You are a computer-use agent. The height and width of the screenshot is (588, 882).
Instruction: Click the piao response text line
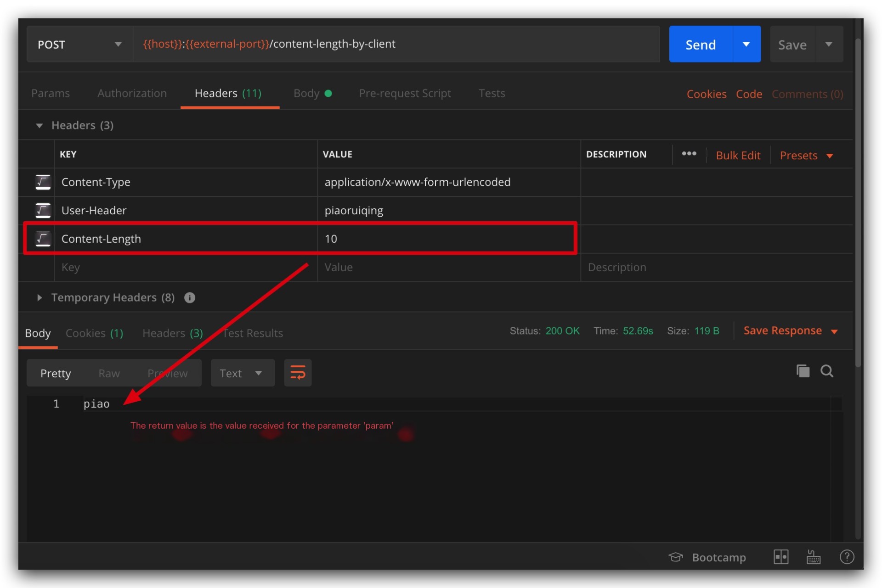[96, 404]
